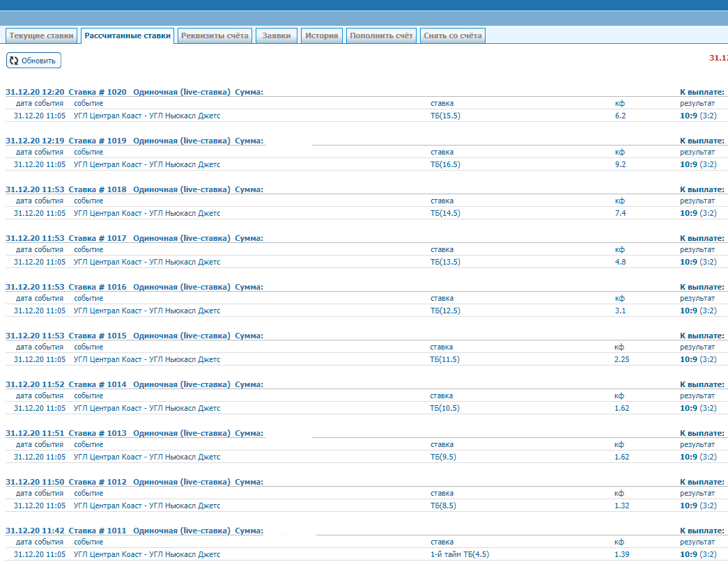728x564 pixels.
Task: Click bet header Ставка # 1012
Action: (98, 482)
